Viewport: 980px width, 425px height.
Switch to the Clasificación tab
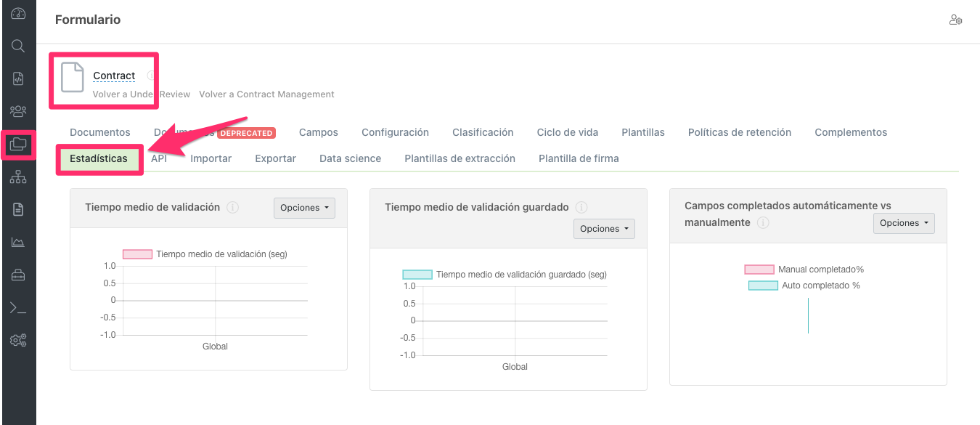[483, 132]
